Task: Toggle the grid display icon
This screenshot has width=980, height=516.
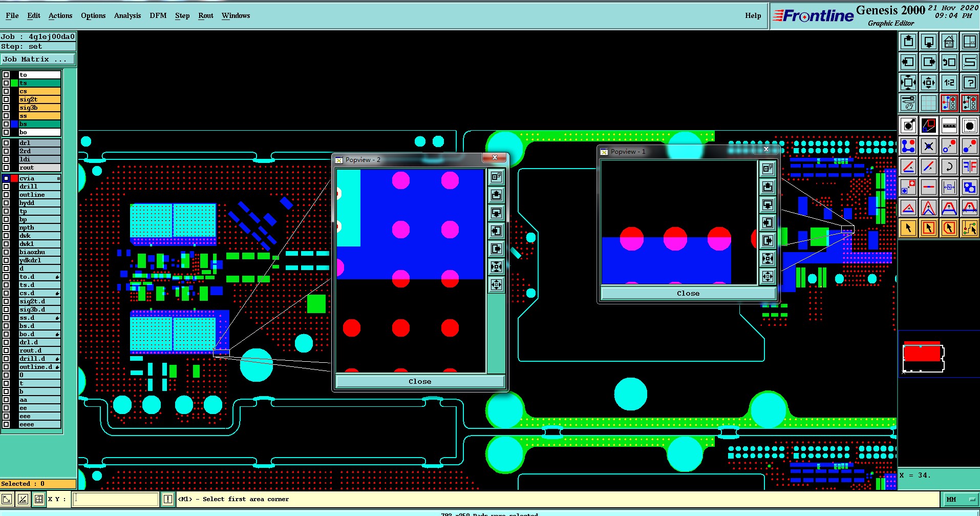Action: [929, 103]
